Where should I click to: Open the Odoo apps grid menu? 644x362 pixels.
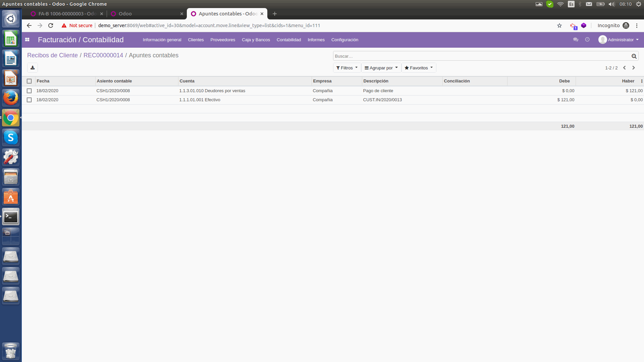tap(27, 40)
